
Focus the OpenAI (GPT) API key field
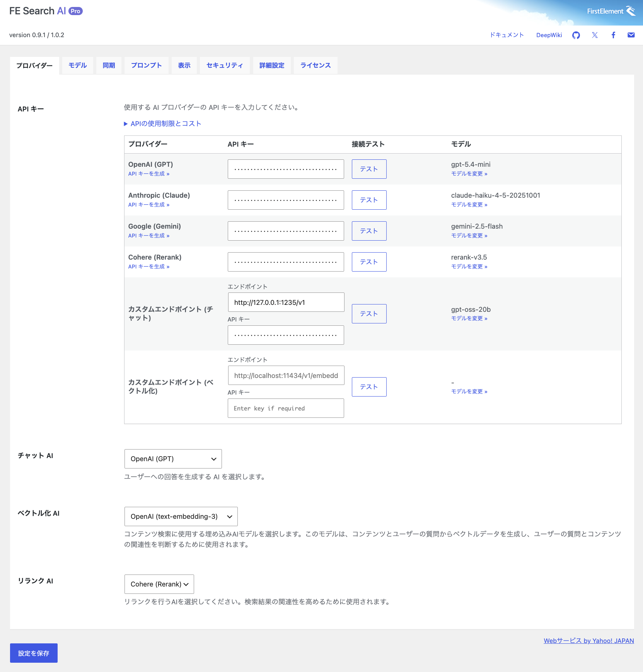click(x=286, y=169)
